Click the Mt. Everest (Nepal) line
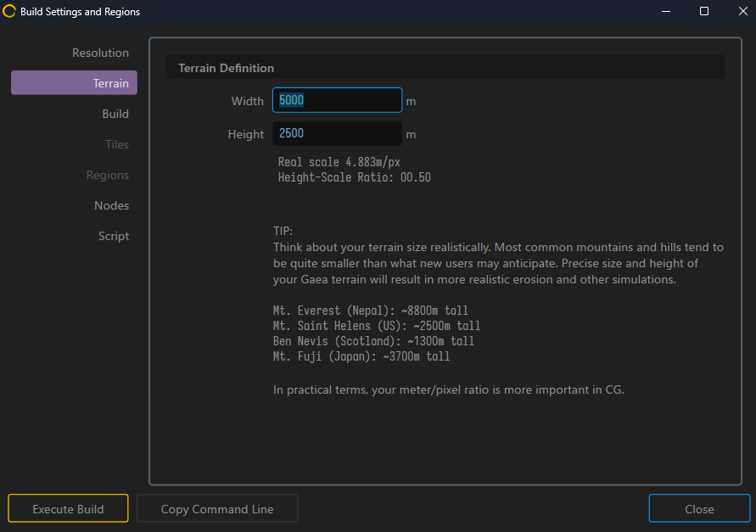This screenshot has width=756, height=532. [x=370, y=311]
